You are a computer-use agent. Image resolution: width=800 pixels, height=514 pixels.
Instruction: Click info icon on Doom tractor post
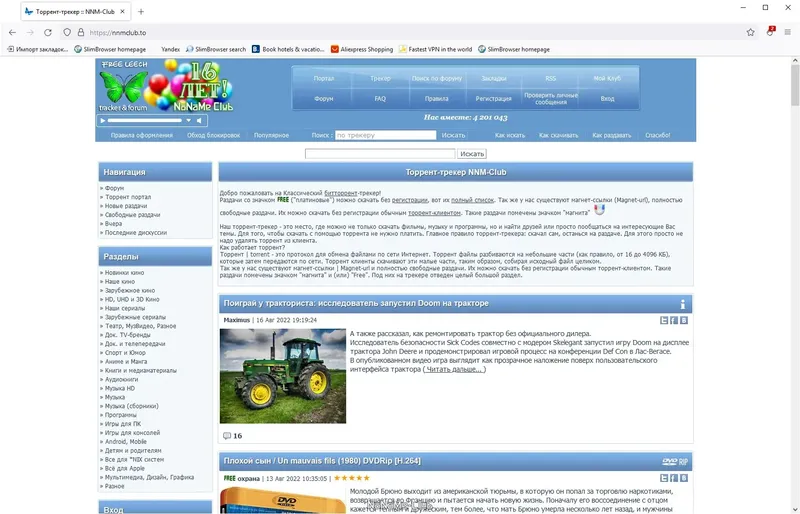point(683,304)
